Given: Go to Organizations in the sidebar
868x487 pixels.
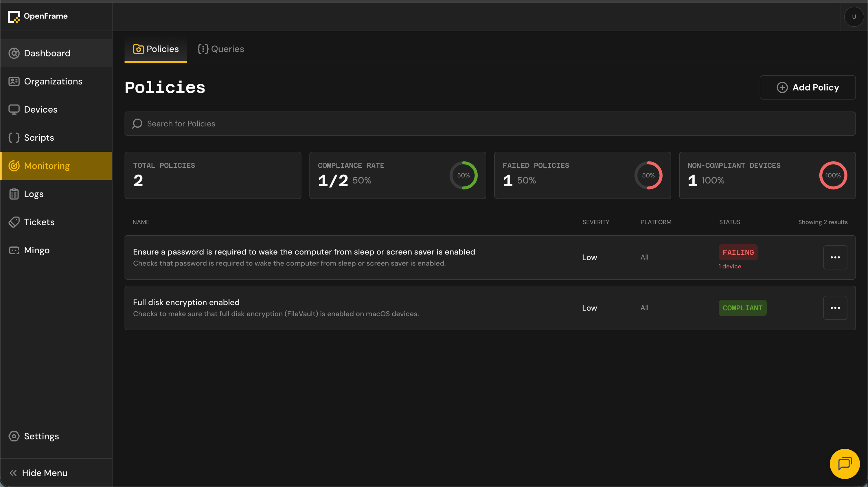Looking at the screenshot, I should (56, 81).
